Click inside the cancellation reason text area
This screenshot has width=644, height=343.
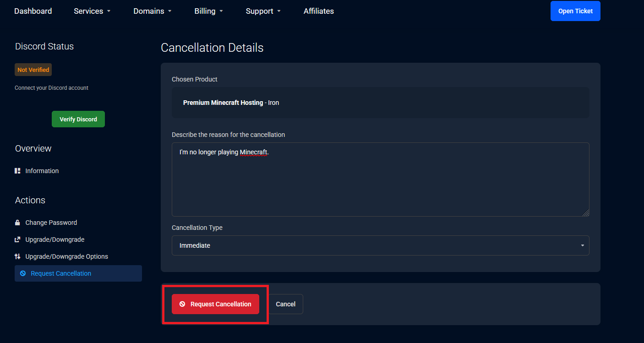pyautogui.click(x=380, y=183)
